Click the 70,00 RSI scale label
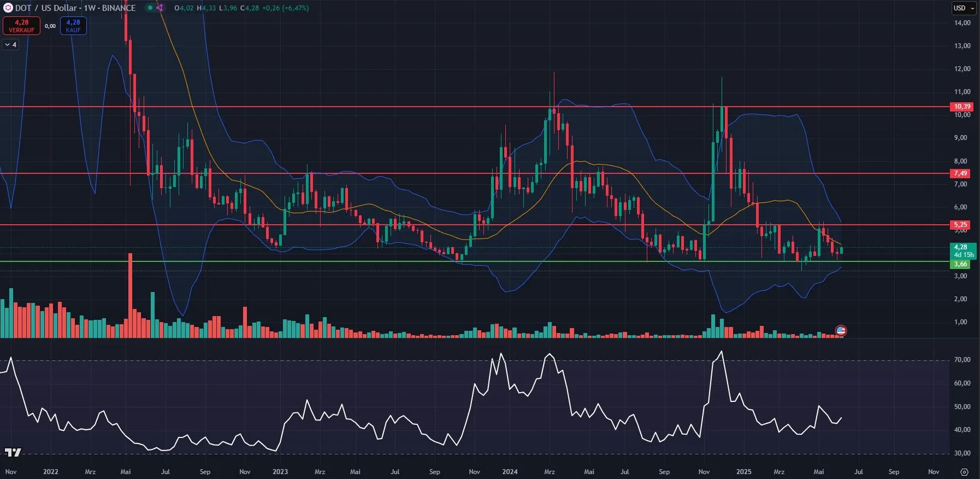The height and width of the screenshot is (479, 980). coord(962,360)
